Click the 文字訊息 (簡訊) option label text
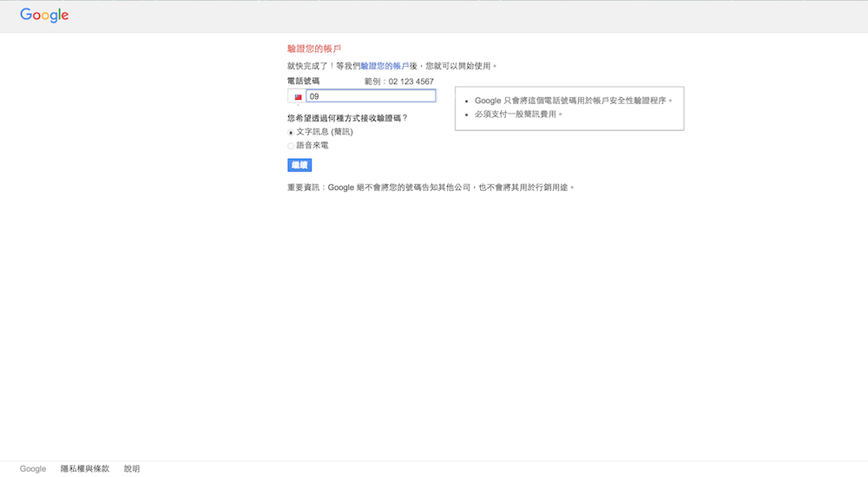 325,132
